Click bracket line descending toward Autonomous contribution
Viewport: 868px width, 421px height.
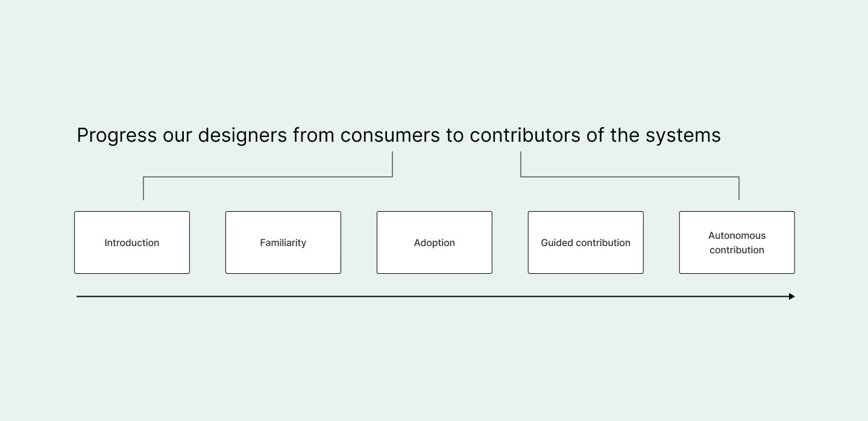pos(739,188)
